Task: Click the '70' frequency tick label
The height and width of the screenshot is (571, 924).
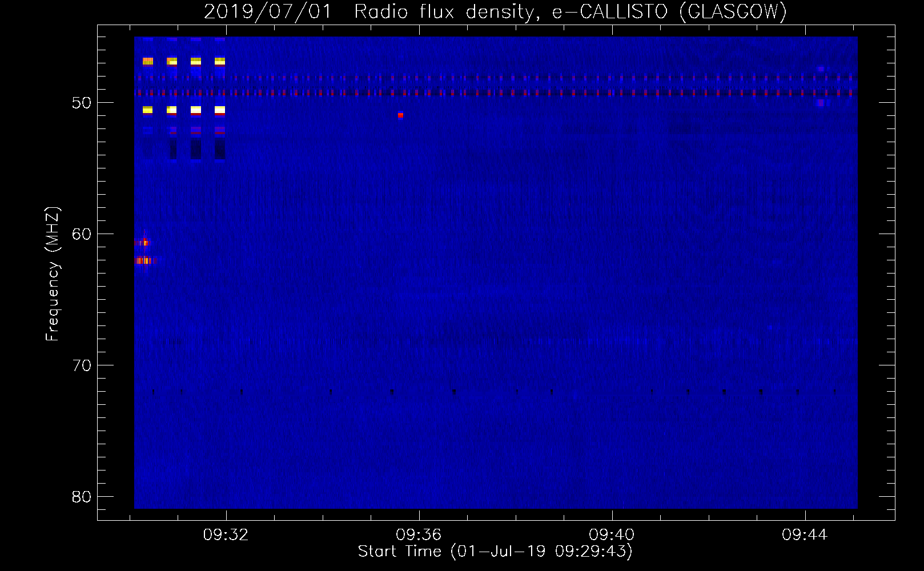Action: click(x=81, y=365)
